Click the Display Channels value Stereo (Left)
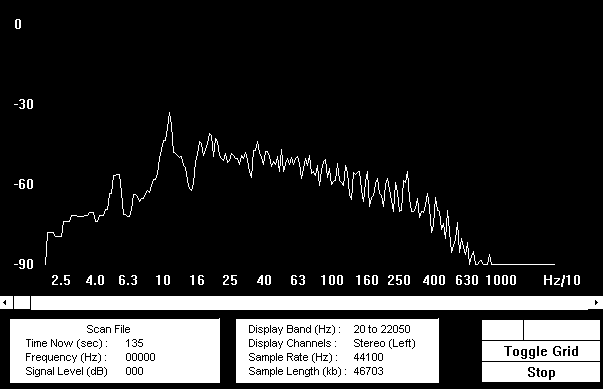Screen dimensions: 603x389 coord(384,343)
